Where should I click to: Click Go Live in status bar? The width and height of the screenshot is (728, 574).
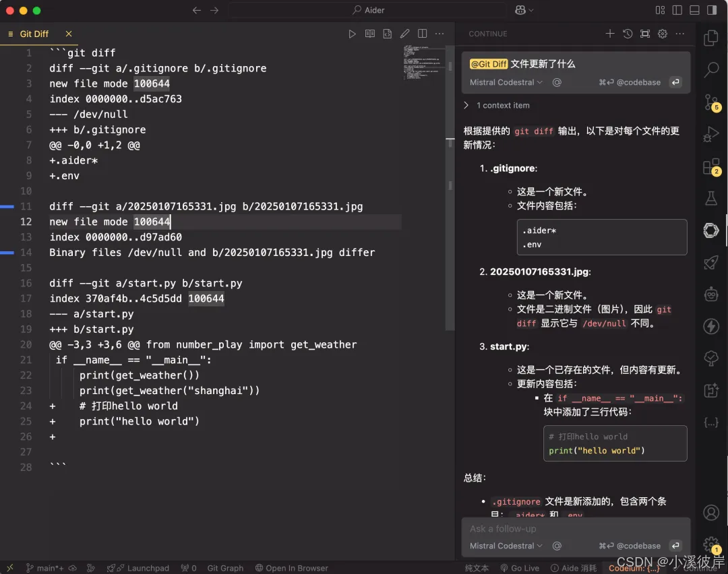[x=520, y=568]
